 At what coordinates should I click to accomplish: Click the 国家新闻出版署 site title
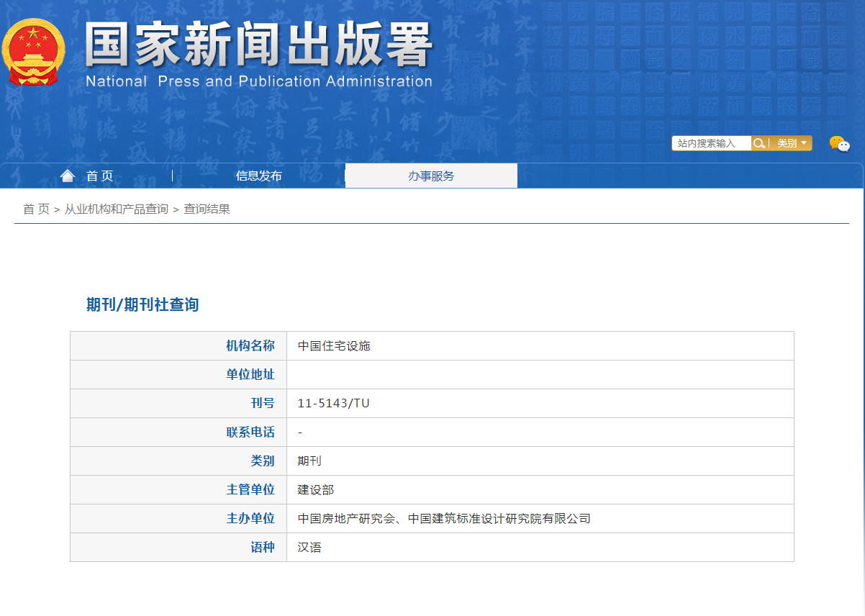258,46
